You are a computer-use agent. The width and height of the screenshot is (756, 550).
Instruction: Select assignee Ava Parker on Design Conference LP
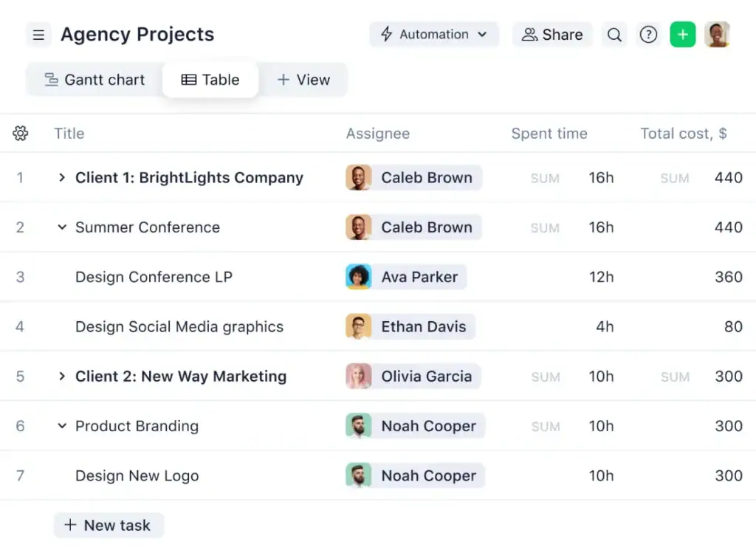[405, 277]
